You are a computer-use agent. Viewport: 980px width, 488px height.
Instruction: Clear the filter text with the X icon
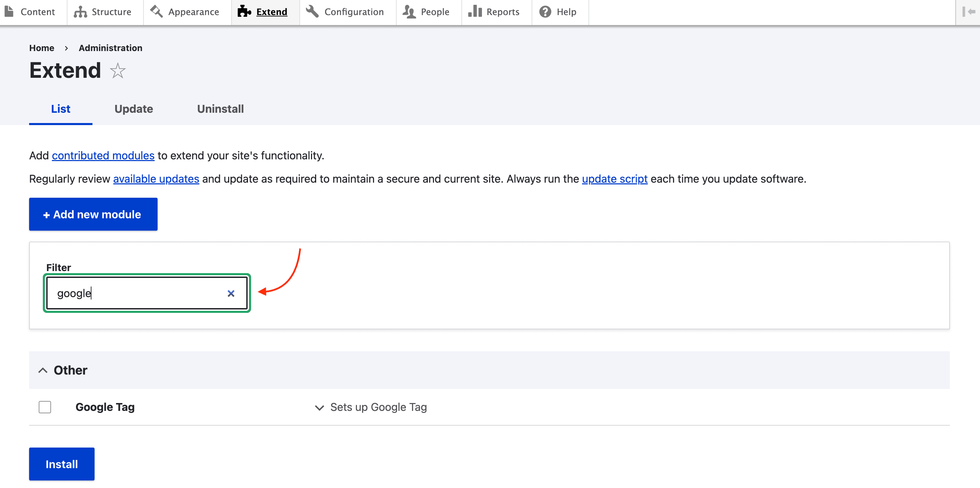(x=231, y=293)
